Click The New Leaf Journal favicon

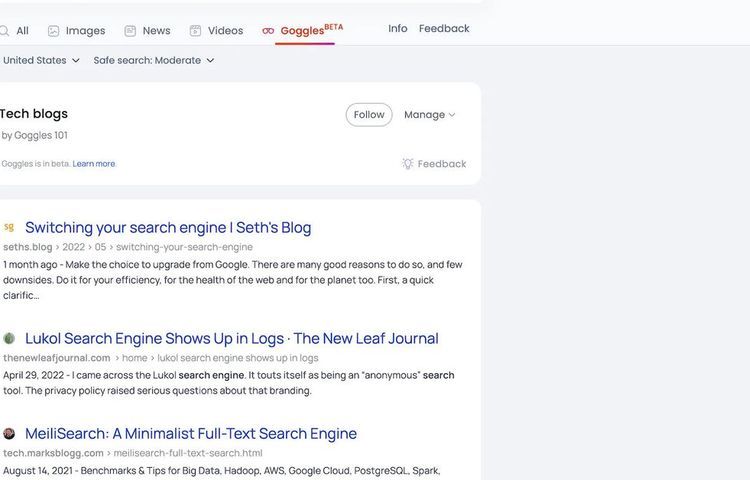click(9, 338)
